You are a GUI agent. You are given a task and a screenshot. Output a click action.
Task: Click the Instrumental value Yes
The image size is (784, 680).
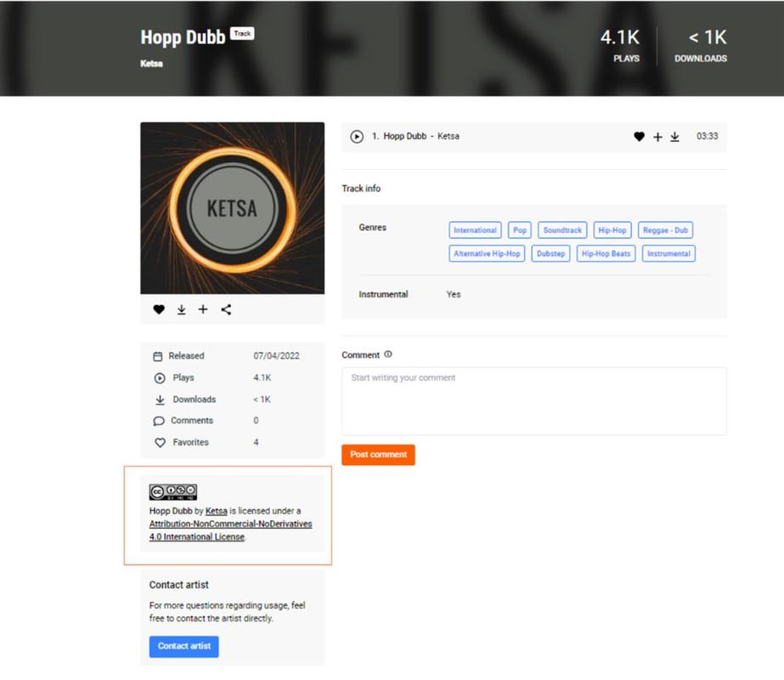[454, 295]
